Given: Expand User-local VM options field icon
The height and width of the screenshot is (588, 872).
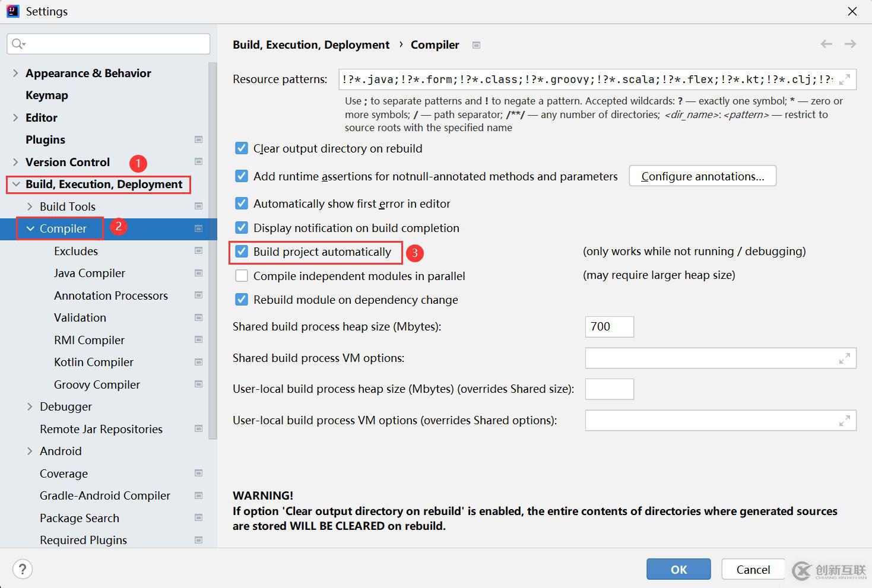Looking at the screenshot, I should (x=844, y=421).
